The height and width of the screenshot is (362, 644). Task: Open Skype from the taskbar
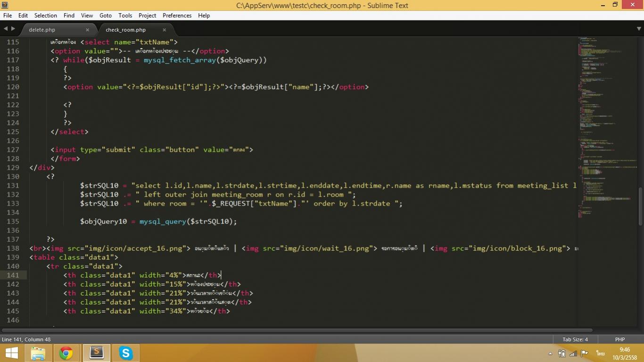126,353
